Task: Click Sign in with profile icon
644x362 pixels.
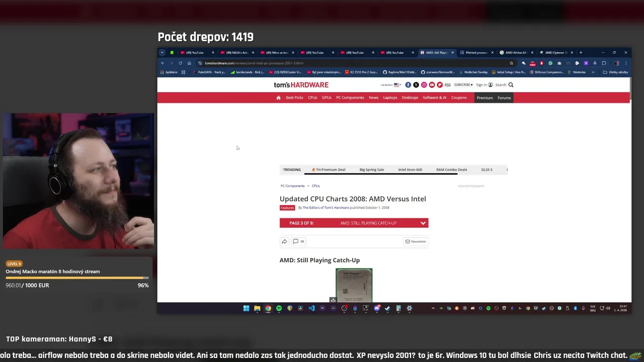Action: 484,85
